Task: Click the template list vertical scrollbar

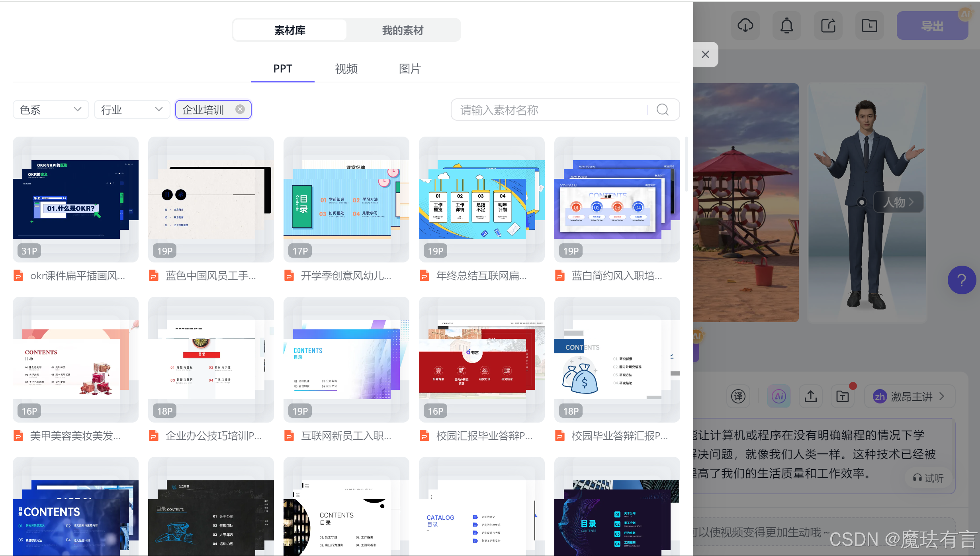Action: [686, 164]
